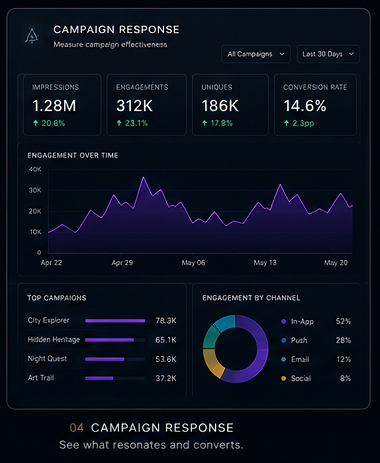Click the Conversion Rate up-arrow icon

point(286,123)
